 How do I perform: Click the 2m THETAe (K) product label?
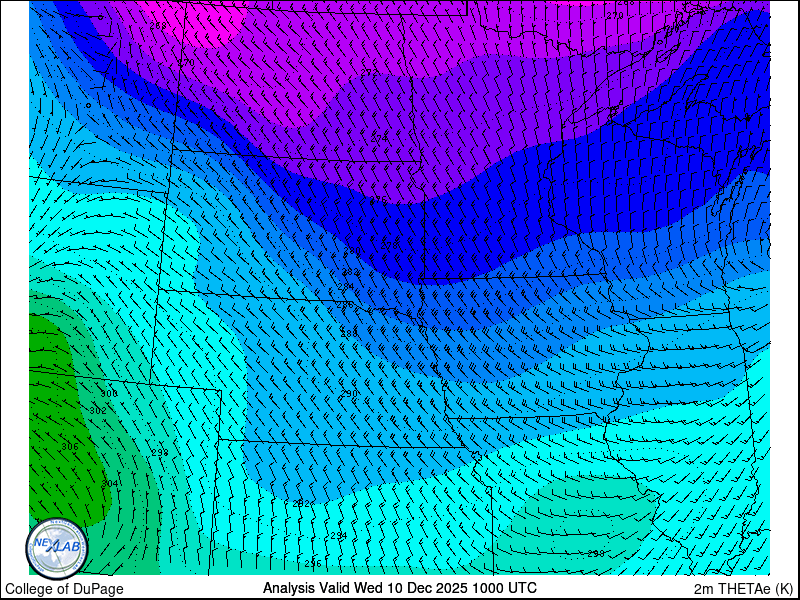point(744,589)
